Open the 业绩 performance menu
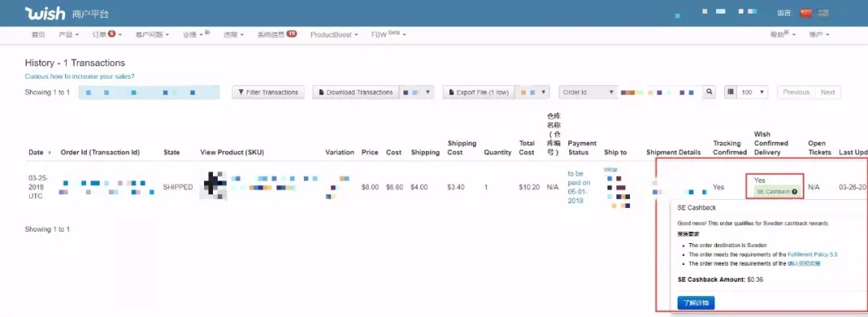This screenshot has height=317, width=868. pos(197,35)
